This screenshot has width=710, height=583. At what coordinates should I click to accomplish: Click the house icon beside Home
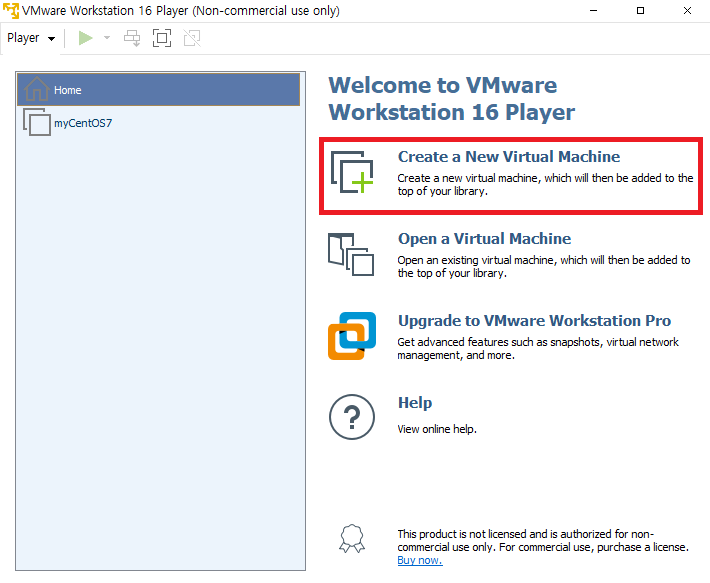(37, 89)
